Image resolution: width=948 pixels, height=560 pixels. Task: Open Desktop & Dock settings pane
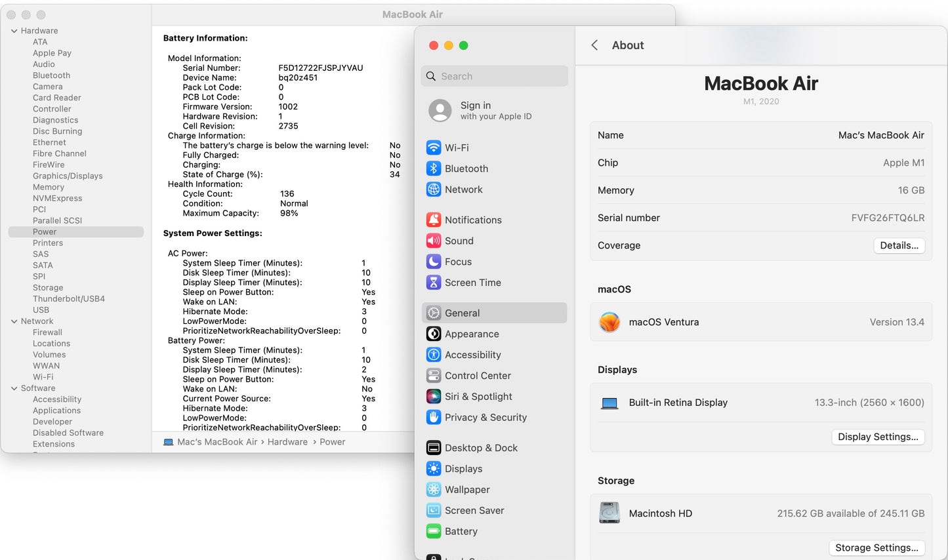point(481,448)
